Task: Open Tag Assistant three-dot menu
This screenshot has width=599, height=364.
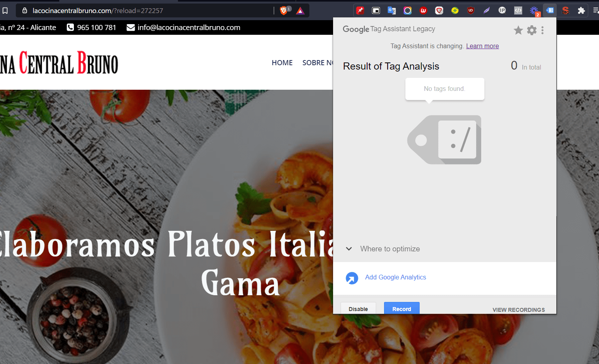Action: 542,30
